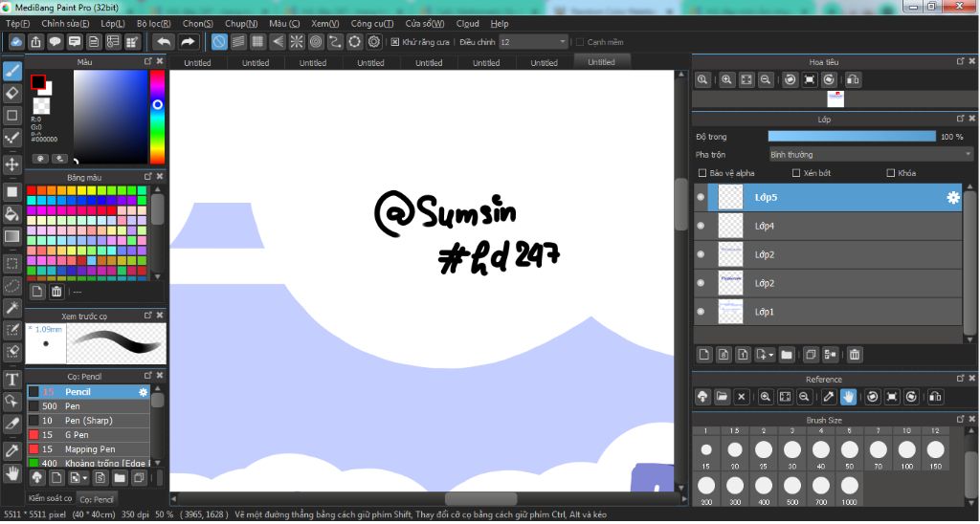Click the canvas vertical scrollbar thumb

[681, 205]
